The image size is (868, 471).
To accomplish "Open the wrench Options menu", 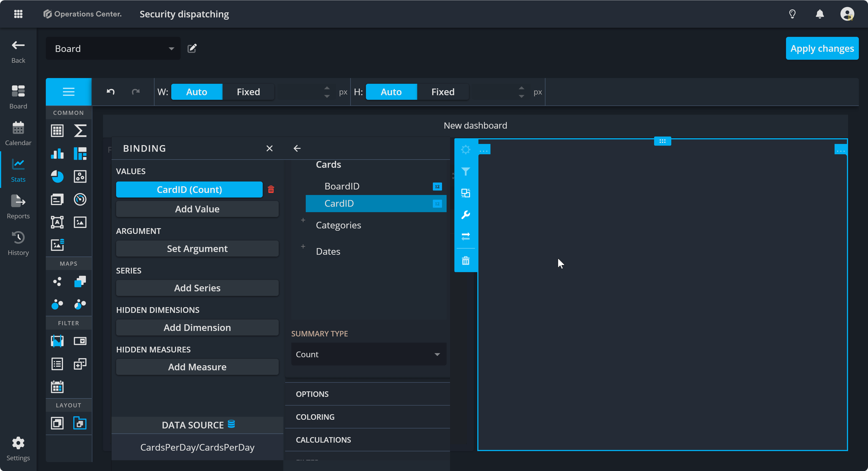I will 466,215.
